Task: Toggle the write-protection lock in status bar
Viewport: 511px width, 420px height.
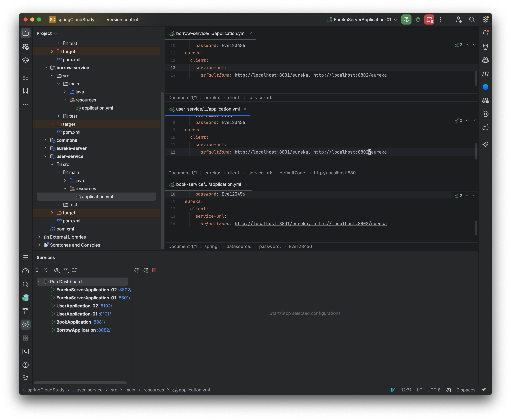Action: 484,390
